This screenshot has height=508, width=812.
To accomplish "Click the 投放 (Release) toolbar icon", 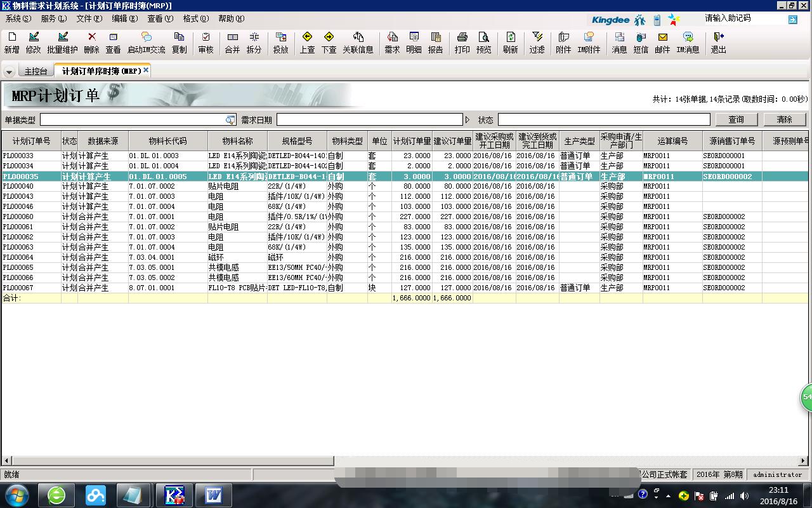I will click(x=280, y=42).
